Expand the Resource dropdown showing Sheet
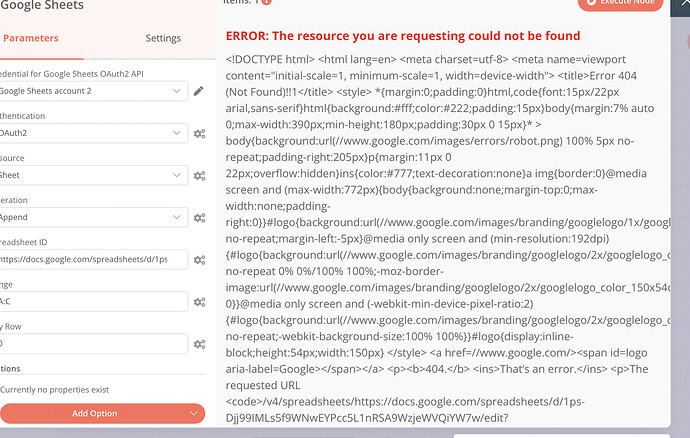 click(94, 175)
